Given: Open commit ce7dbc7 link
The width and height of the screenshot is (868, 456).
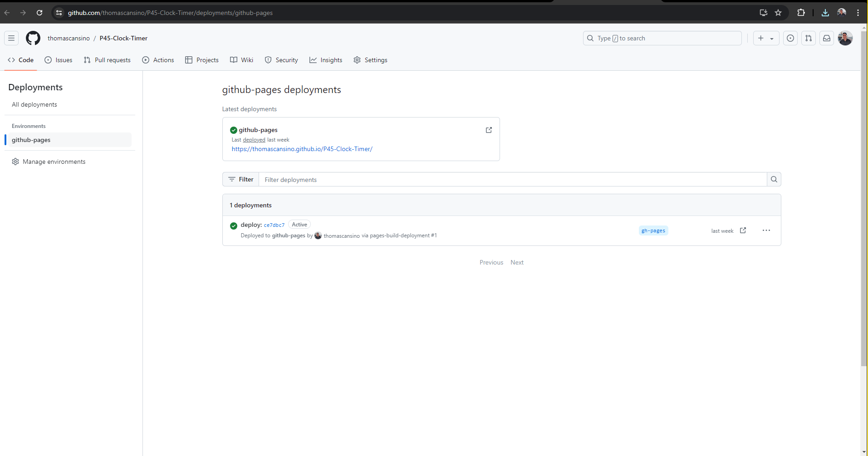Looking at the screenshot, I should 274,225.
